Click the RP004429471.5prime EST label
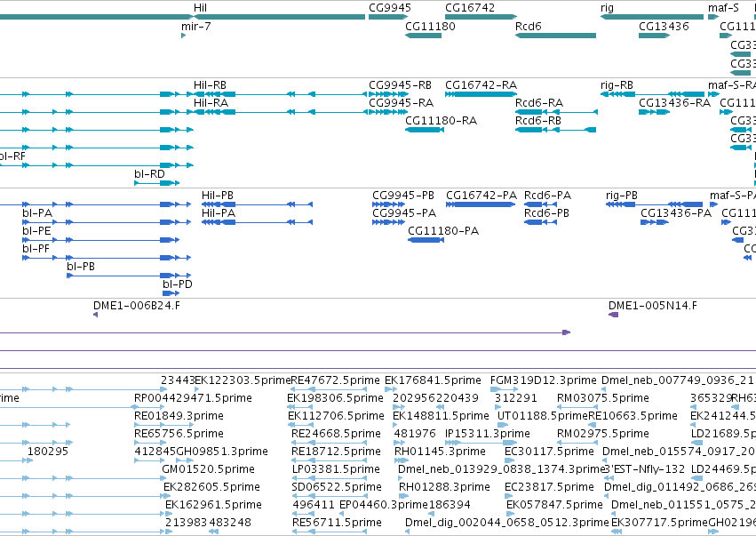The height and width of the screenshot is (536, 756). tap(193, 398)
